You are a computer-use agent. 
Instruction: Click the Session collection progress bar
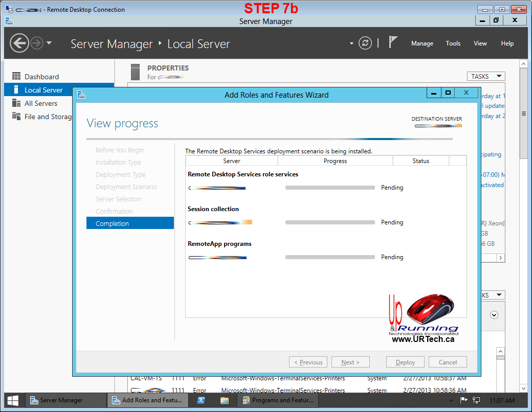(330, 222)
